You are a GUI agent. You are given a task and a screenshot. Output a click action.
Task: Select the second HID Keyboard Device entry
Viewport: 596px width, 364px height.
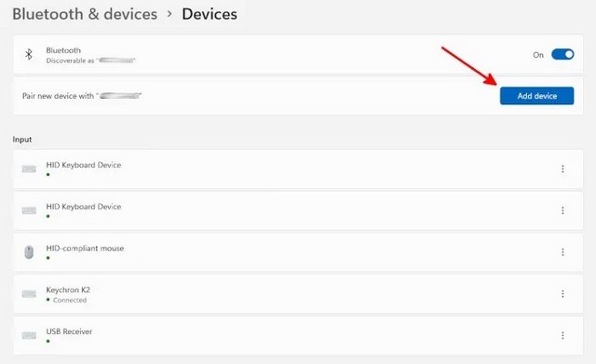point(298,210)
